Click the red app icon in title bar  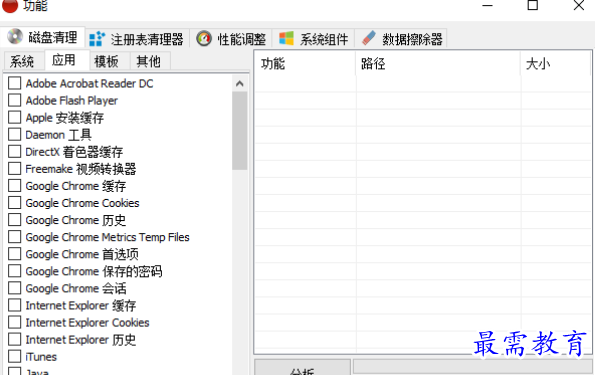coord(9,5)
